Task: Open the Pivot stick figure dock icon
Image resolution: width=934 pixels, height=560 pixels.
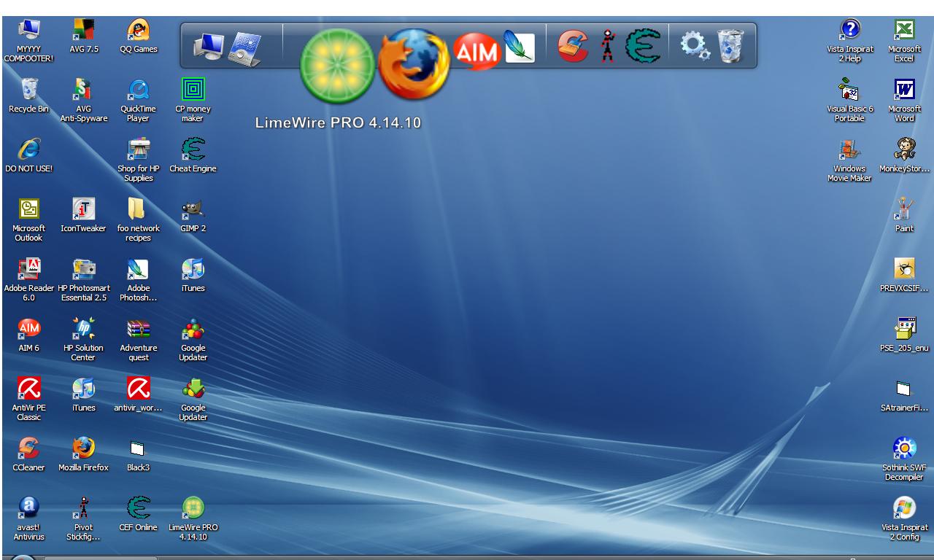Action: (x=608, y=46)
